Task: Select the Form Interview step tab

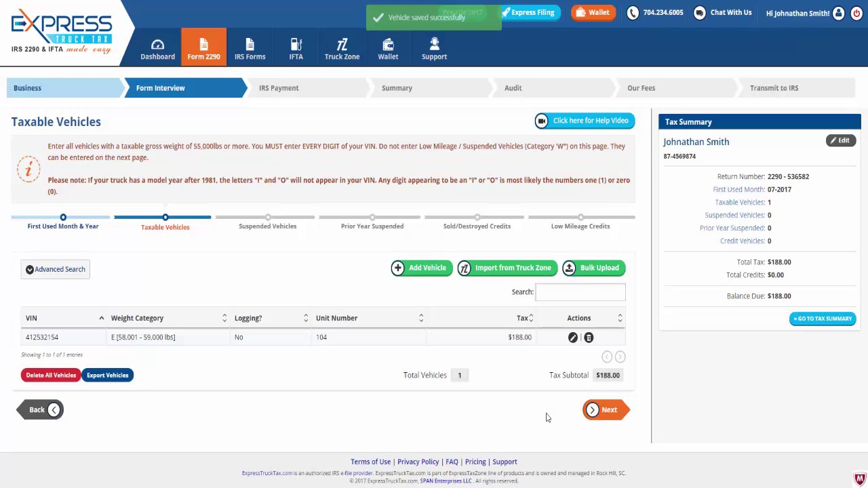Action: coord(184,88)
